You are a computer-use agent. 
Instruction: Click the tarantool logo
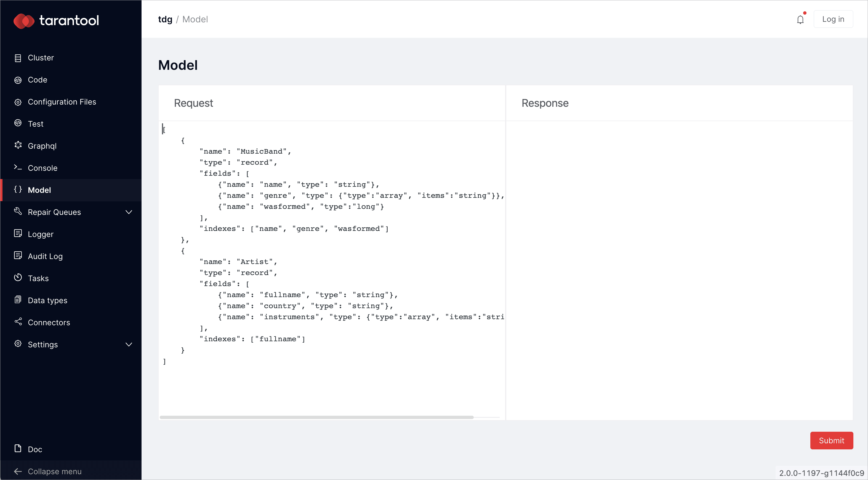(56, 21)
